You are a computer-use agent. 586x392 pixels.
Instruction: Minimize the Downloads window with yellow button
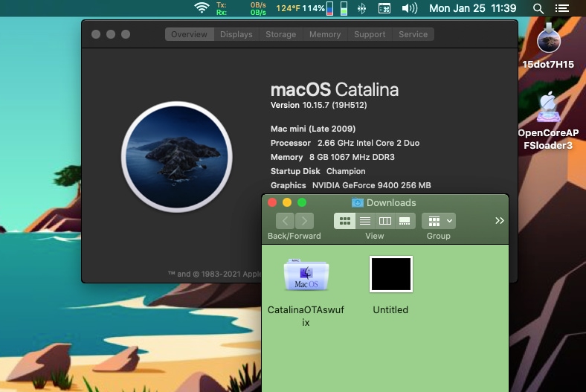click(x=287, y=202)
